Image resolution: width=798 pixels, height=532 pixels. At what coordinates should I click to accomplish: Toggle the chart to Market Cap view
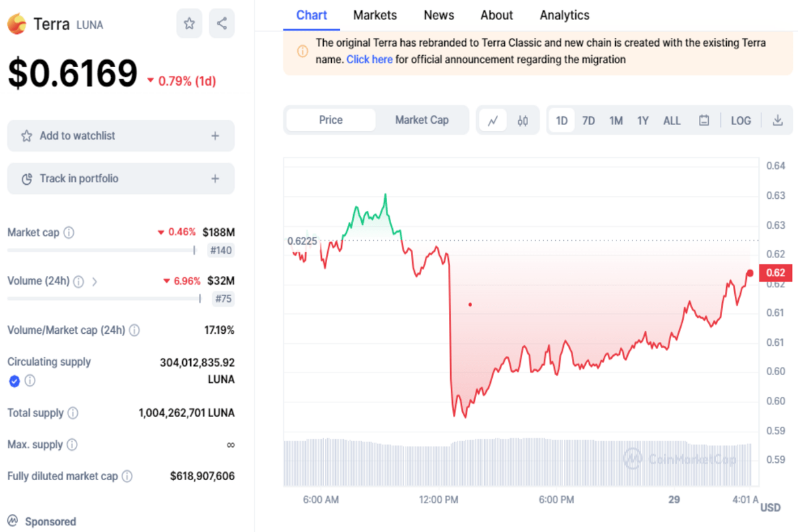tap(422, 120)
